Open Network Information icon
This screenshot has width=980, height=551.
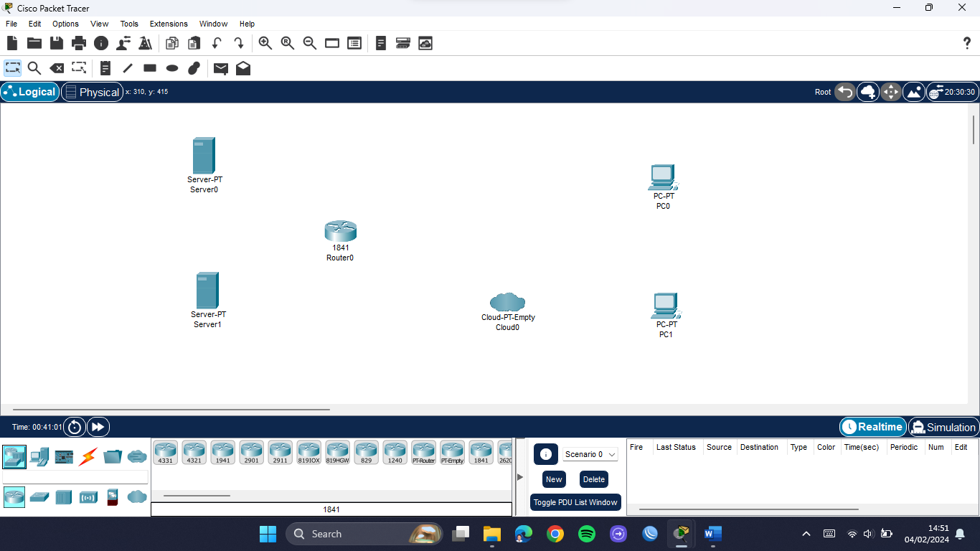[101, 43]
